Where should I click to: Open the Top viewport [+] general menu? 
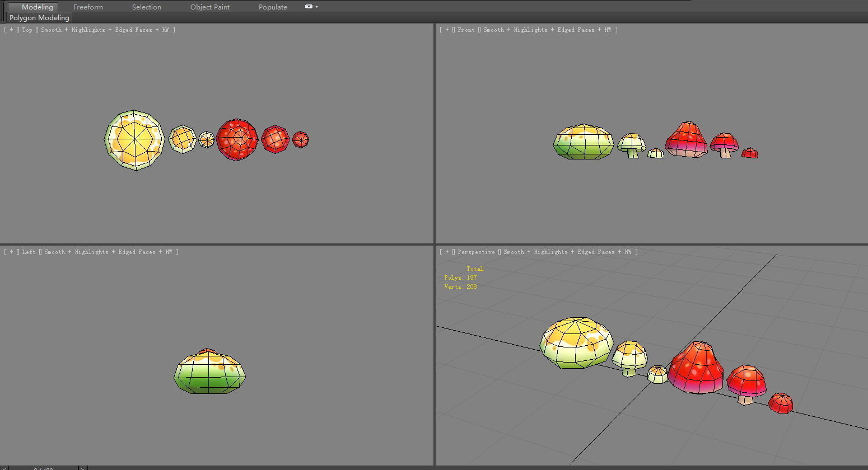[x=11, y=30]
